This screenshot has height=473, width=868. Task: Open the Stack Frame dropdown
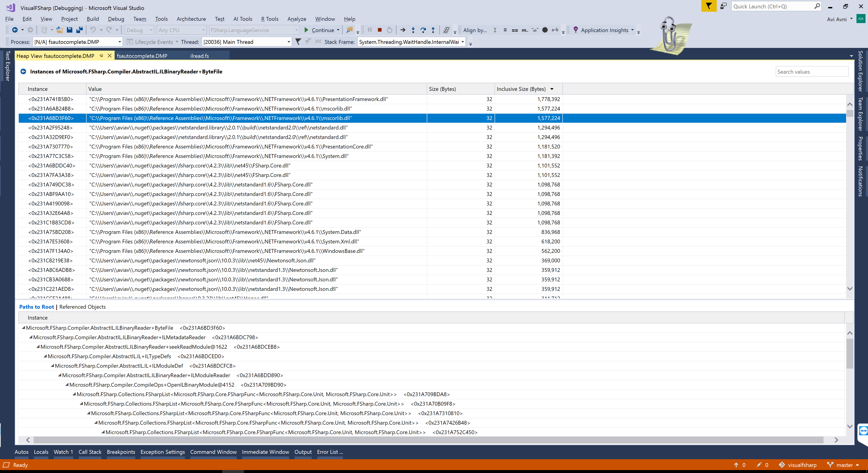[463, 42]
